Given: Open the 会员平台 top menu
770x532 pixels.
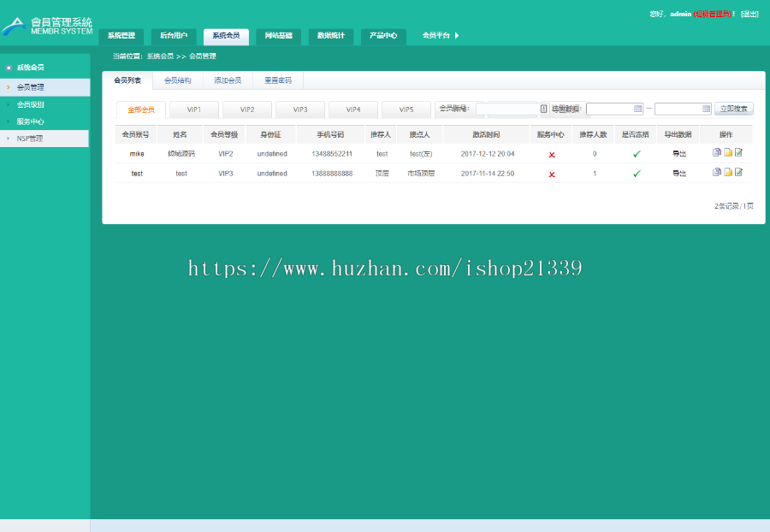Looking at the screenshot, I should [436, 35].
